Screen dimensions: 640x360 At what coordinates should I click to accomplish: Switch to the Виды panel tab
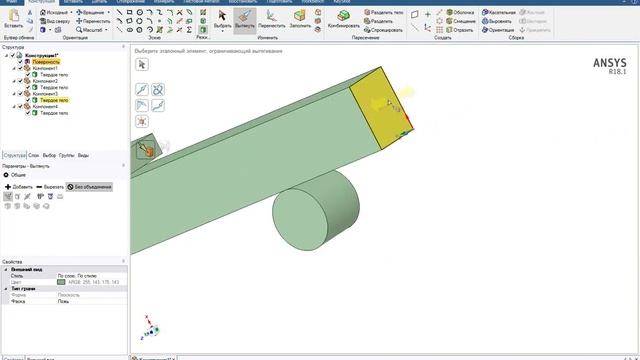(x=83, y=155)
